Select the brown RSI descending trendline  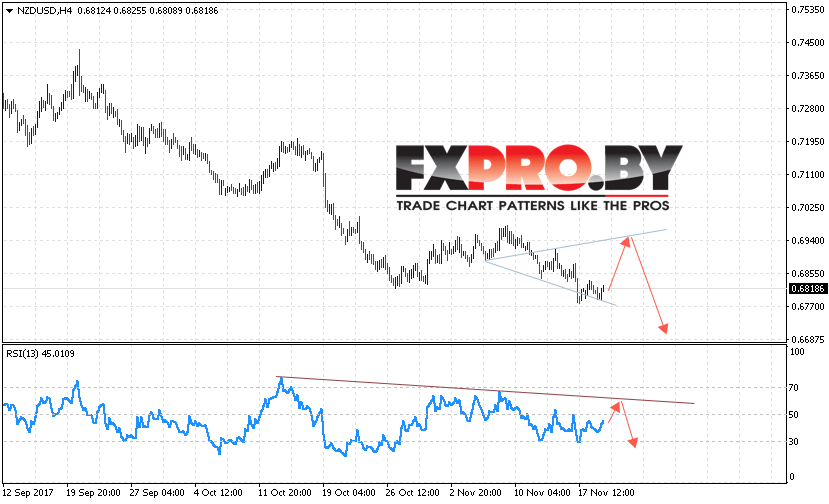click(485, 390)
